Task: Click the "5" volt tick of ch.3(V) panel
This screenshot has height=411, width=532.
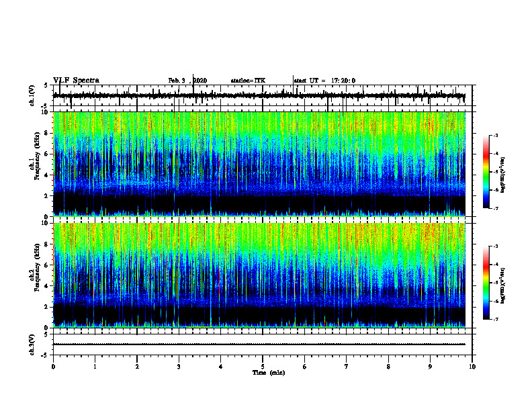Action: 46,334
